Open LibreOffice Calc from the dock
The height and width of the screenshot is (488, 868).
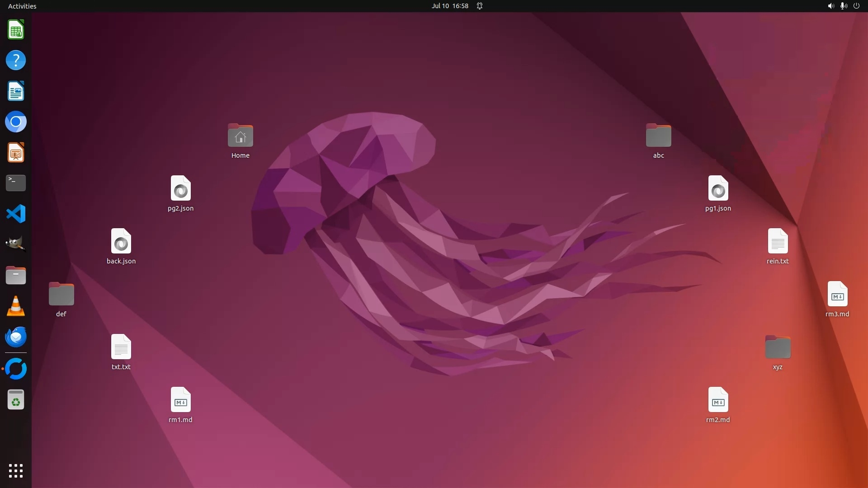(x=16, y=30)
